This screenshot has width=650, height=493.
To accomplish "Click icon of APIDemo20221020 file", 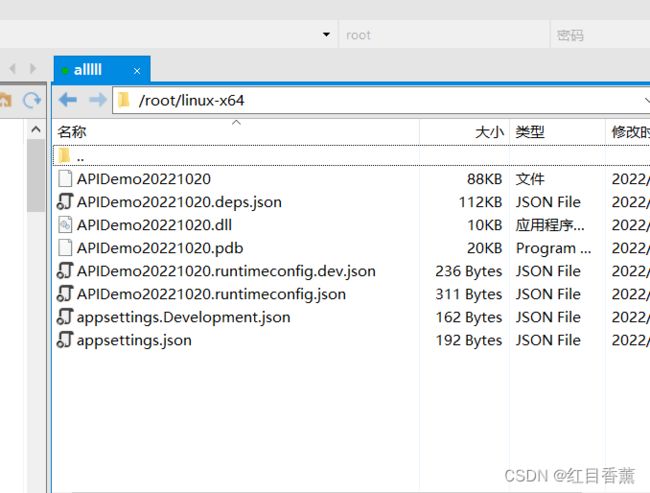I will tap(65, 178).
